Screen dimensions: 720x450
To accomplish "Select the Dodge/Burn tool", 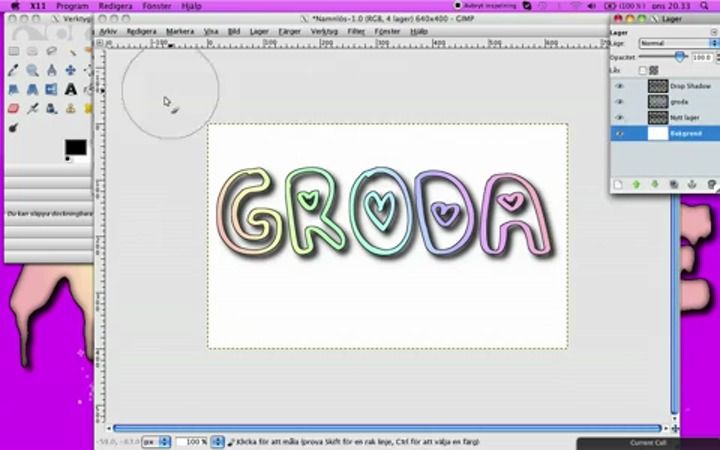I will tap(13, 128).
